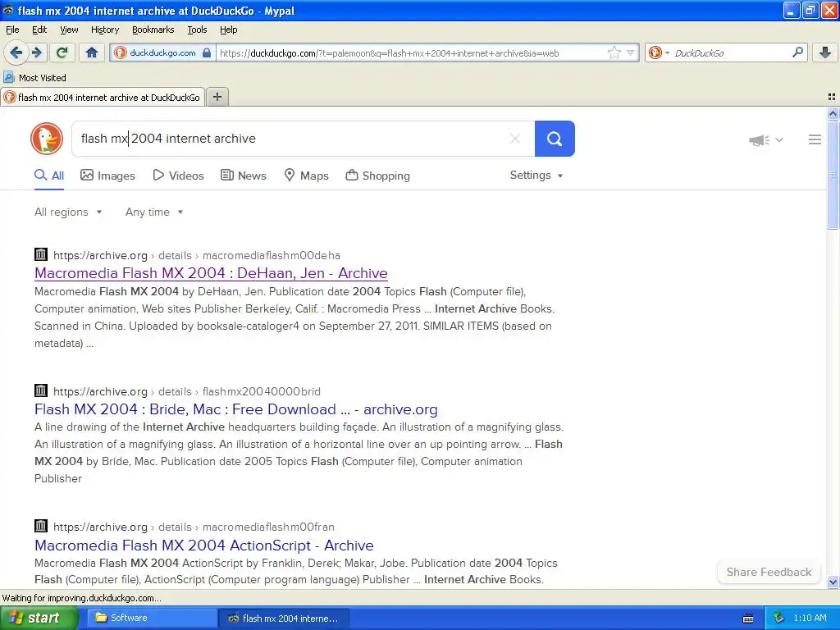
Task: Open the View menu
Action: [x=69, y=30]
